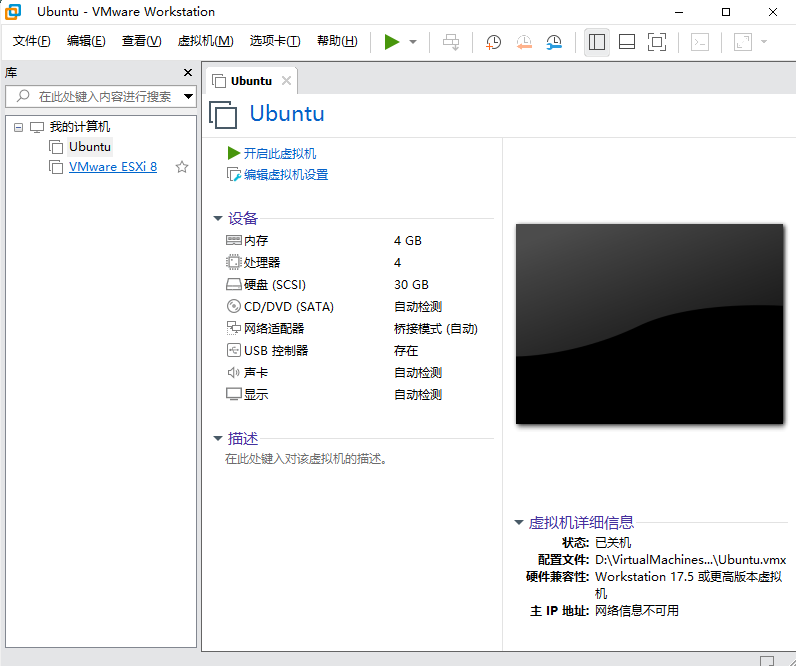The height and width of the screenshot is (666, 796).
Task: Toggle favorite star for VMware ESXi 8
Action: click(182, 167)
